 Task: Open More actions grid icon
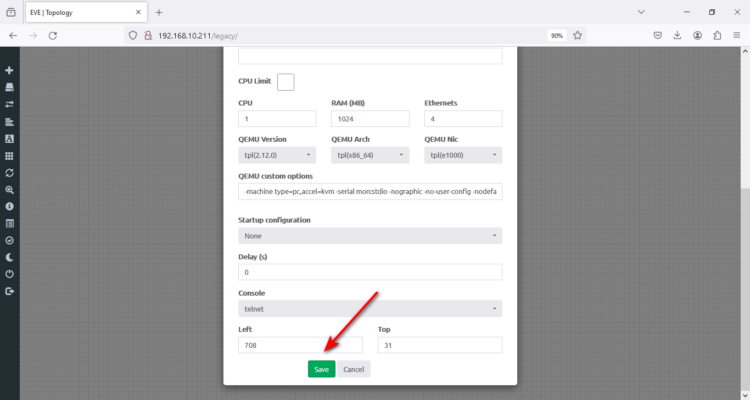[9, 156]
